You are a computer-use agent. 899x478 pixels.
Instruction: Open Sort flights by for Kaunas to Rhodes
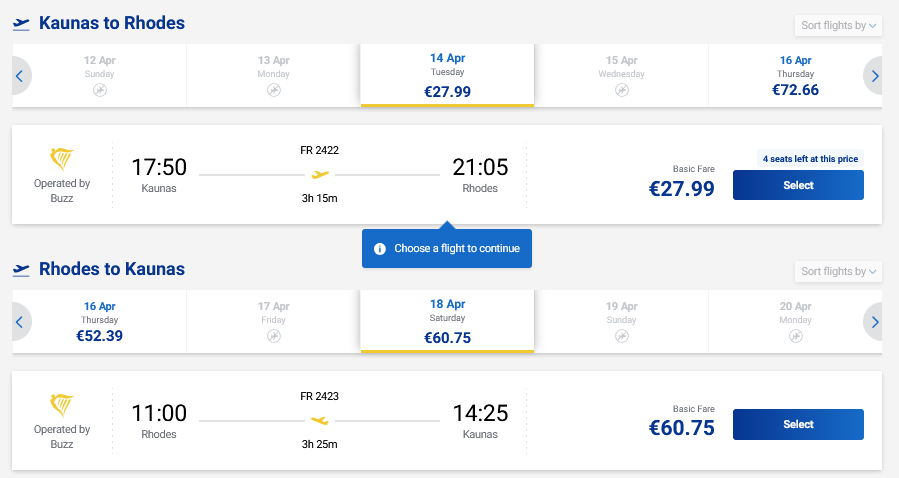pyautogui.click(x=838, y=25)
